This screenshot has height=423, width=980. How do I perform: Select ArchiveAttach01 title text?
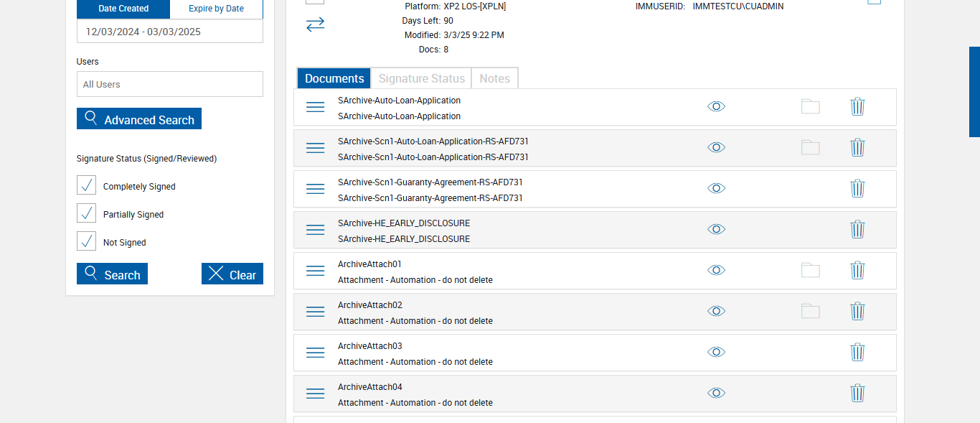click(370, 264)
